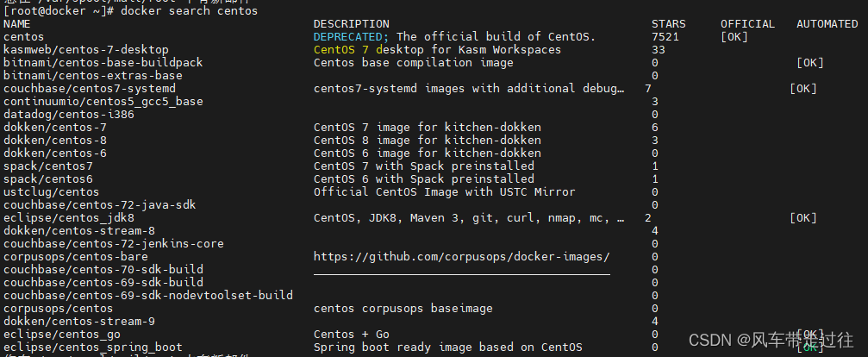Screen dimensions: 868x357
Task: Click the automated [OK] for couchbase/centos7-systemd
Action: [x=803, y=89]
